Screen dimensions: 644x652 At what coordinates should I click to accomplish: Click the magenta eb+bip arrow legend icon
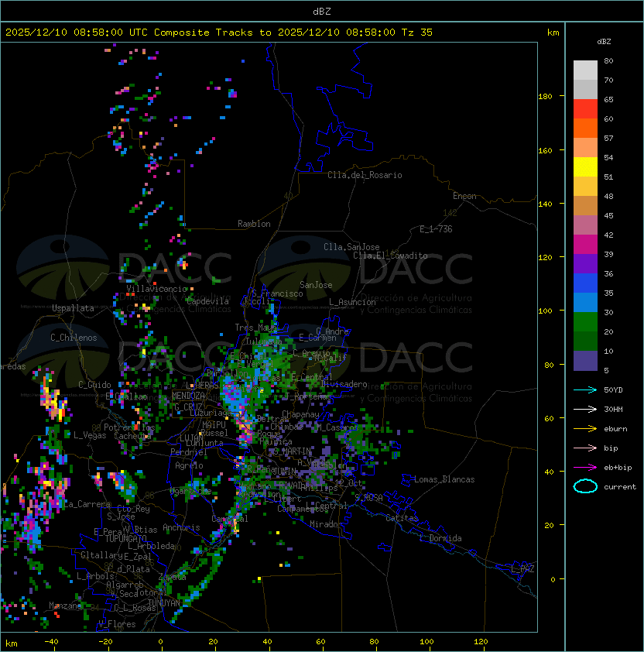pos(585,468)
